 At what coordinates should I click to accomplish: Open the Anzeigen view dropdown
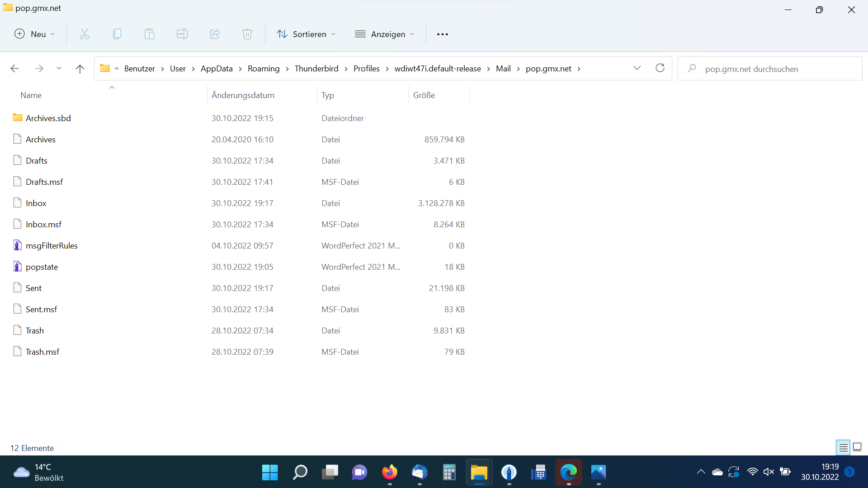[x=385, y=34]
